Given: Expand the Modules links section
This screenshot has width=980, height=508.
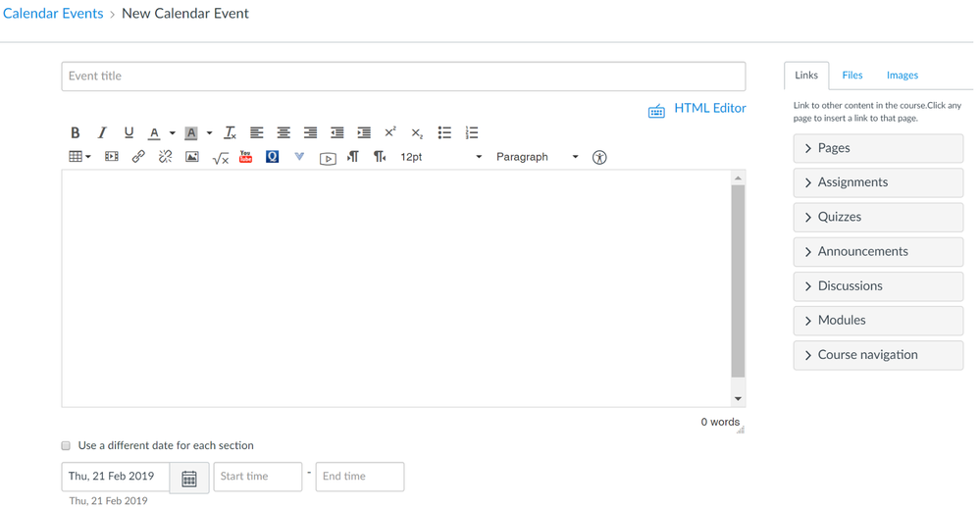Looking at the screenshot, I should pos(878,321).
